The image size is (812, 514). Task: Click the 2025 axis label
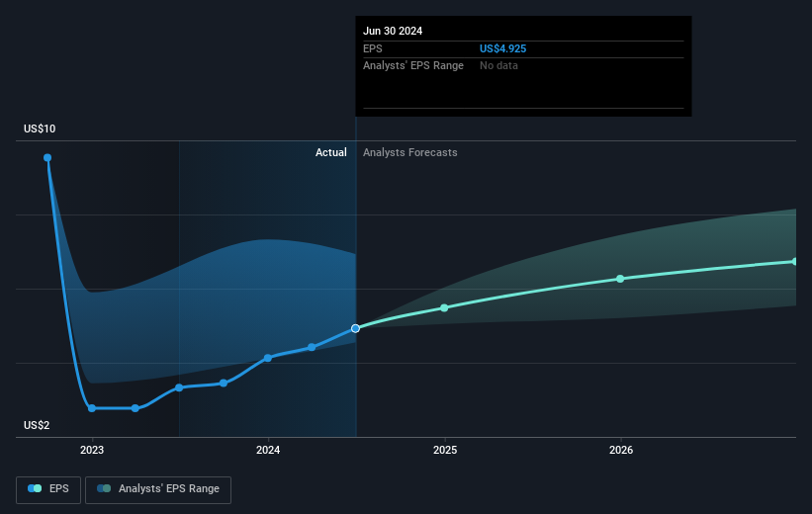pyautogui.click(x=445, y=450)
